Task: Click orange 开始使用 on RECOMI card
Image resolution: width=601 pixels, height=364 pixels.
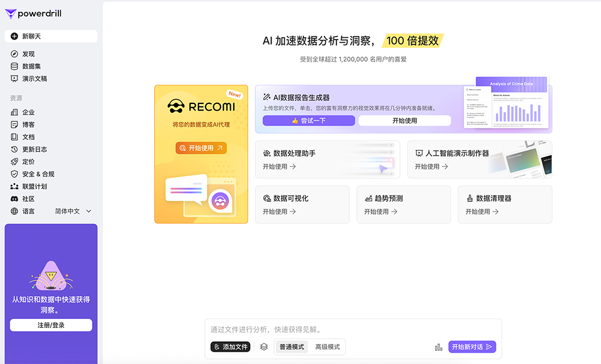Action: click(201, 148)
